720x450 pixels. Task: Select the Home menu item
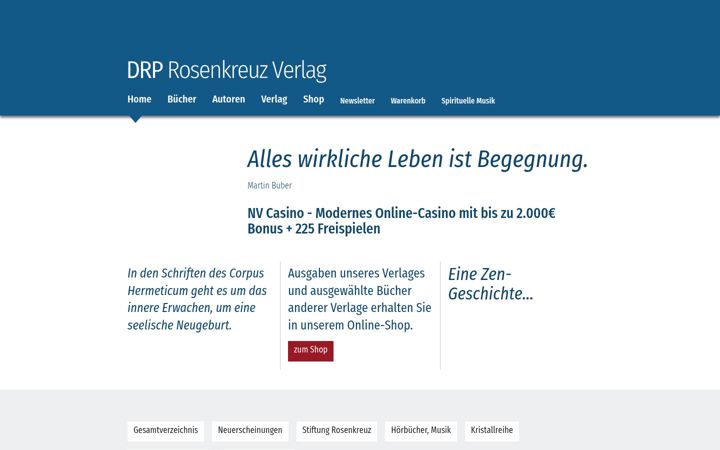(x=139, y=99)
